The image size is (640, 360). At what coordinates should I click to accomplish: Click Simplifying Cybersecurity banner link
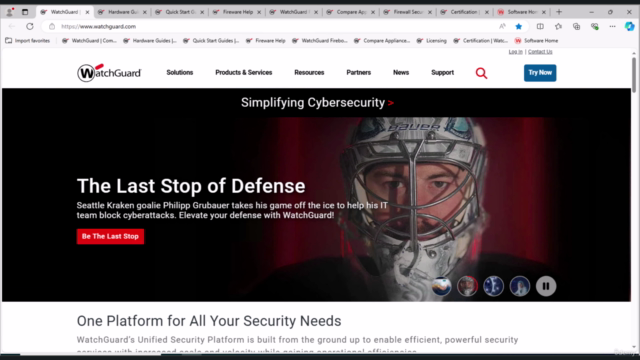click(x=317, y=102)
